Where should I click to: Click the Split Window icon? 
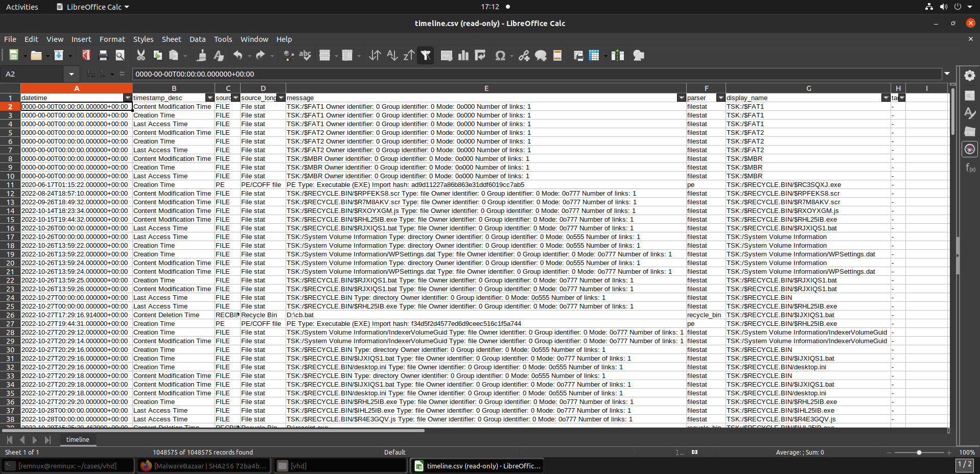pyautogui.click(x=618, y=56)
